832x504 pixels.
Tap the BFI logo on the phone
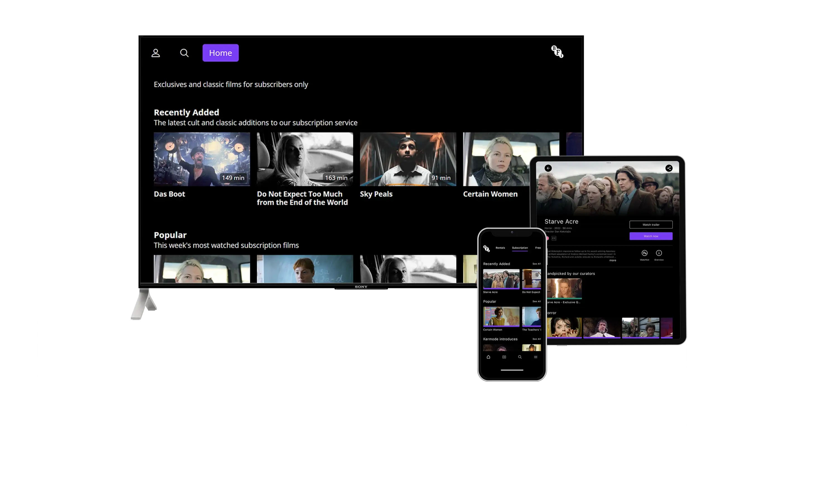click(x=486, y=249)
